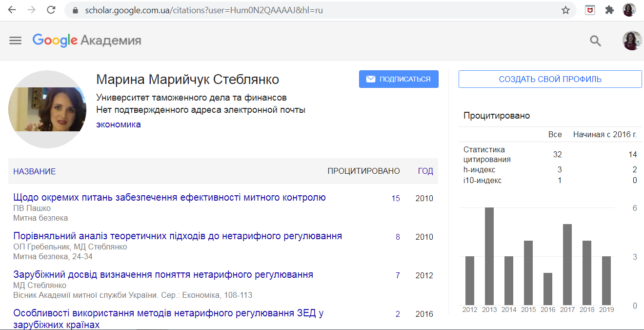Sort articles by НАЗВАНИЕ column
Screen dimensions: 644x330
coord(35,171)
